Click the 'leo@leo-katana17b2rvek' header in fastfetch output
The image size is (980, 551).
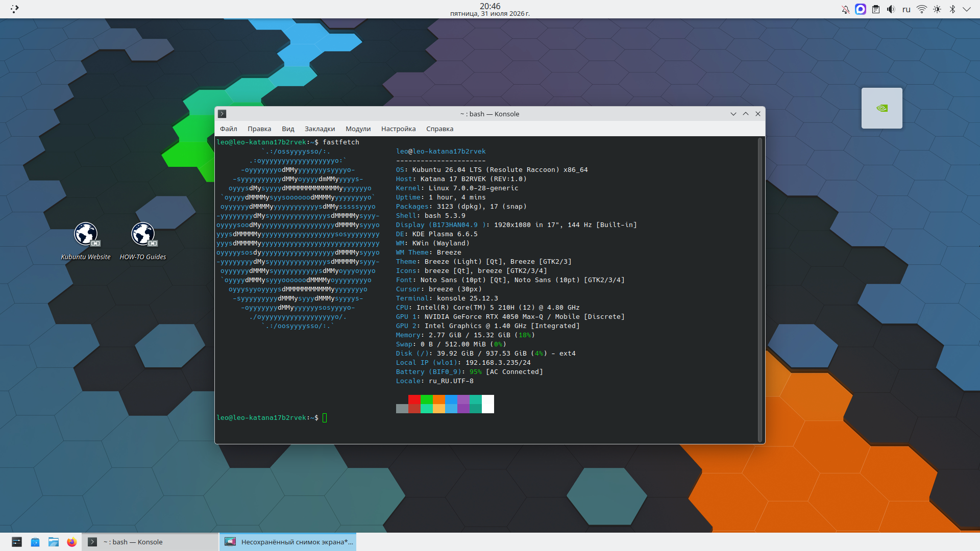(x=441, y=152)
